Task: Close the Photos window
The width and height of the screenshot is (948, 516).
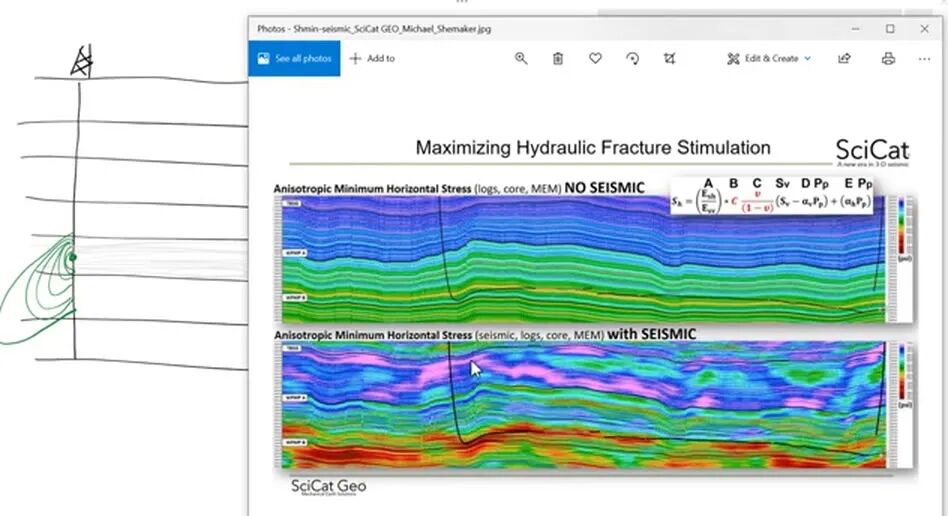Action: (924, 28)
